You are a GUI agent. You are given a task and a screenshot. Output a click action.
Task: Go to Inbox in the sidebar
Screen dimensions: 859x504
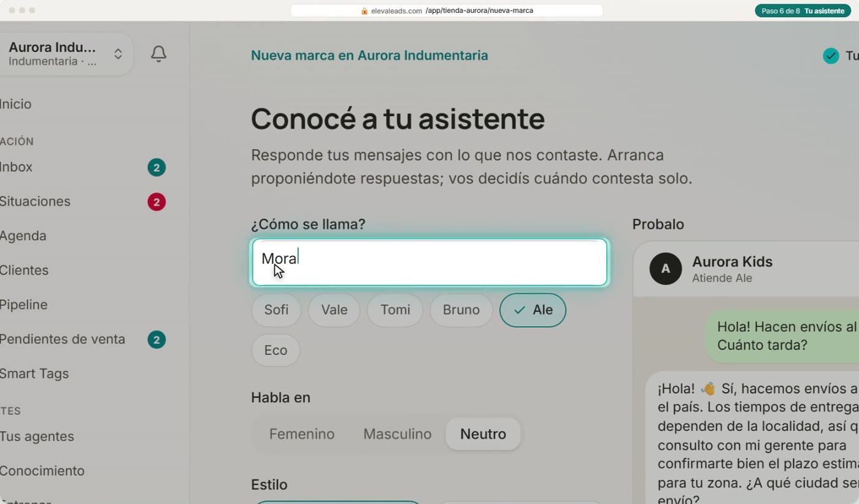16,167
